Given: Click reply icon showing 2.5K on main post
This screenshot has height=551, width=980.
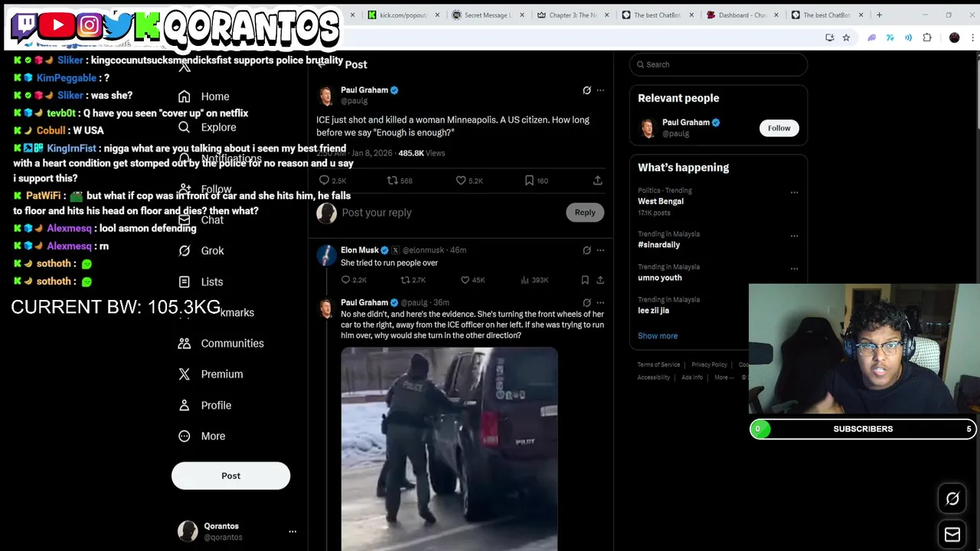Looking at the screenshot, I should [x=332, y=181].
